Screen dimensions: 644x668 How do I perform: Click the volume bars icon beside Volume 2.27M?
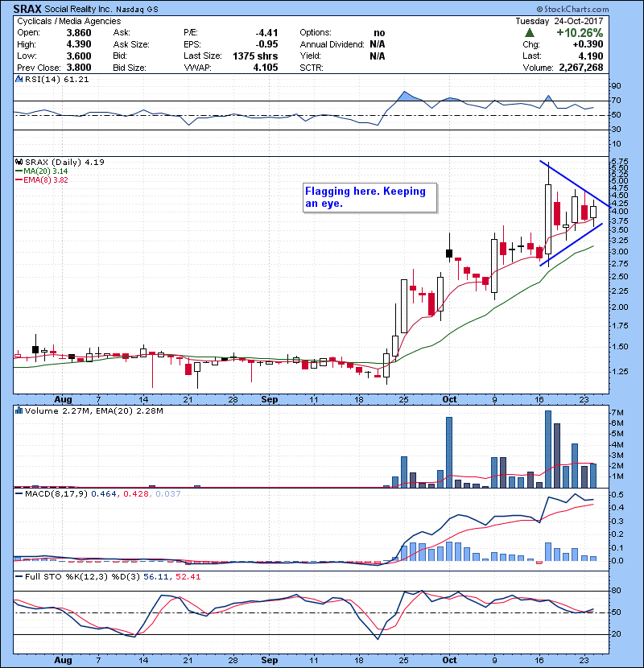click(19, 410)
